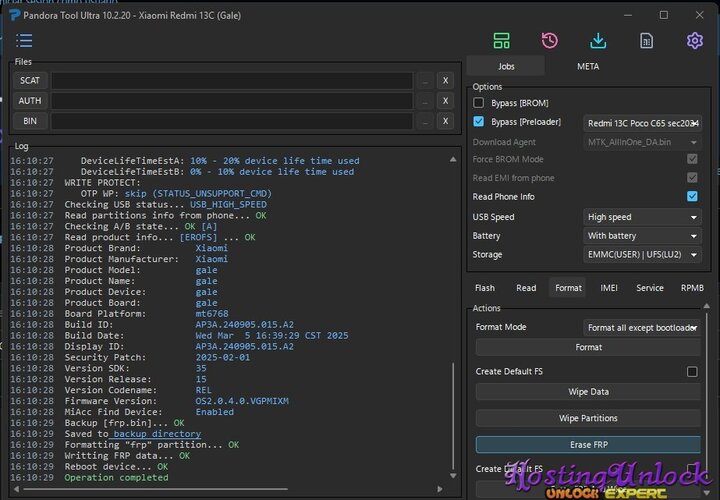This screenshot has width=720, height=500.
Task: Clear the BIN file with X
Action: click(x=445, y=121)
